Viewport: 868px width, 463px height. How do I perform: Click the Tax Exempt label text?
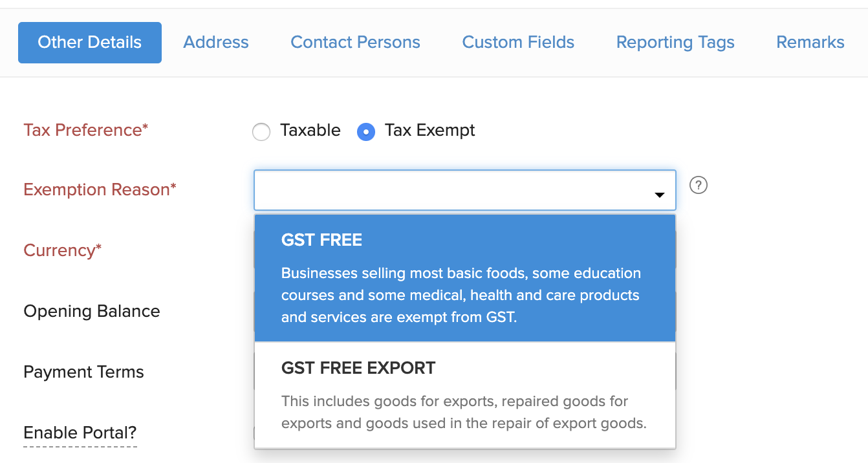coord(429,130)
